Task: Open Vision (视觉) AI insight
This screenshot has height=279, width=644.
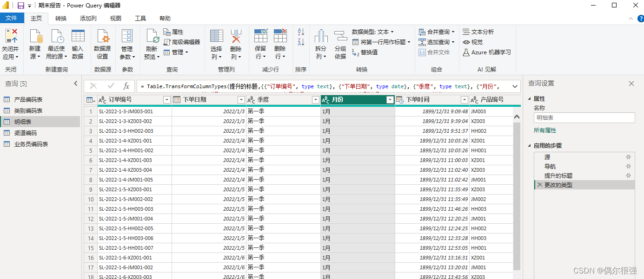Action: (x=472, y=42)
